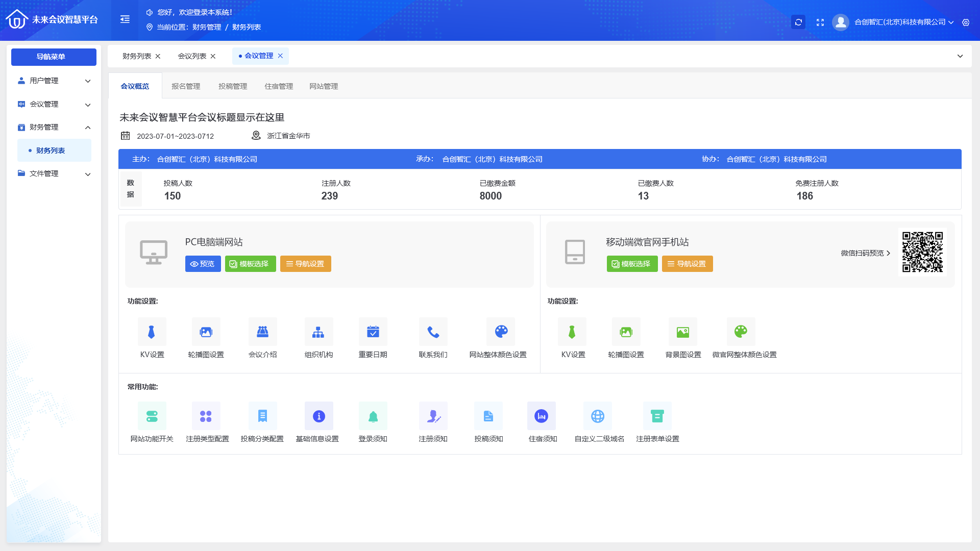Open the 会议介绍 icon

(262, 332)
